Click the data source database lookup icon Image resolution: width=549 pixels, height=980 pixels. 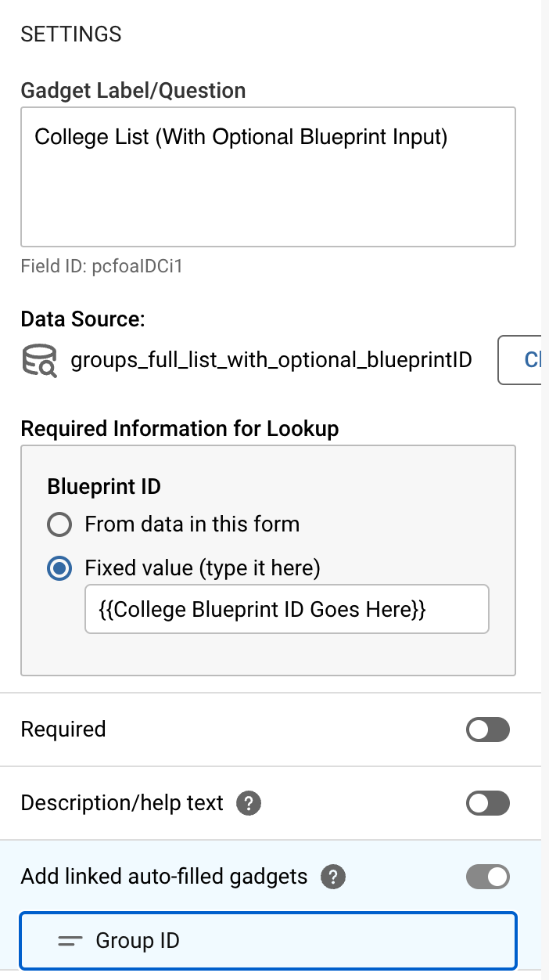(x=39, y=360)
